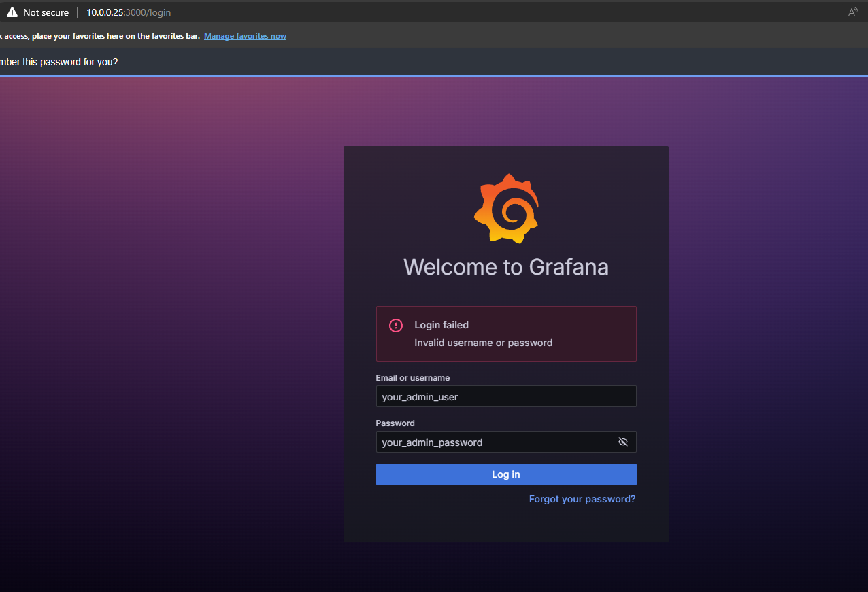The image size is (868, 592).
Task: Click the remember password prompt bar text
Action: [59, 62]
